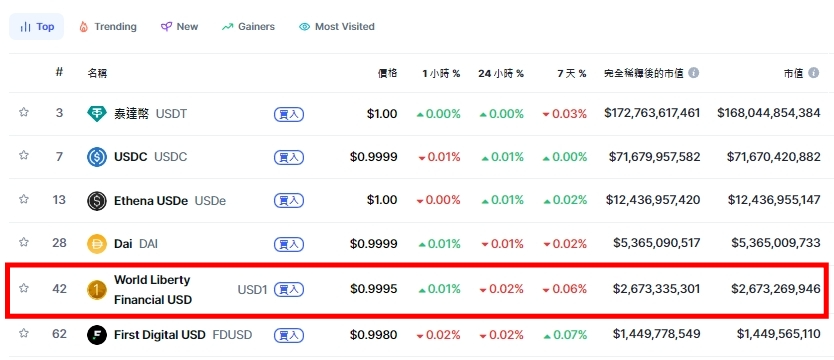This screenshot has height=360, width=834.
Task: Click the Dai coin logo
Action: [x=97, y=244]
